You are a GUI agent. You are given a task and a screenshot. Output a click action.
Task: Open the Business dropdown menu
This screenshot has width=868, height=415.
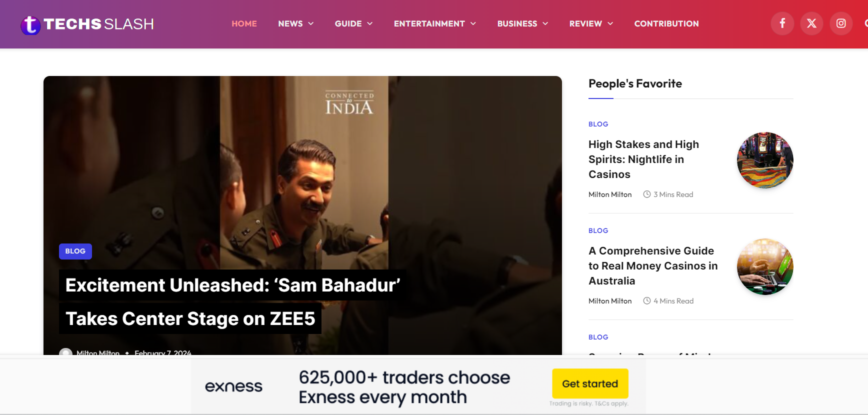[522, 23]
